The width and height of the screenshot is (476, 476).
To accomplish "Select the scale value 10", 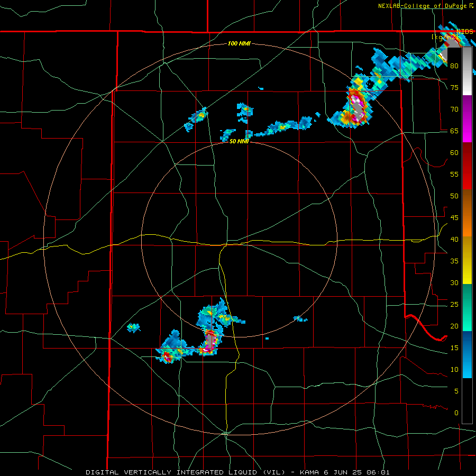I will (454, 370).
